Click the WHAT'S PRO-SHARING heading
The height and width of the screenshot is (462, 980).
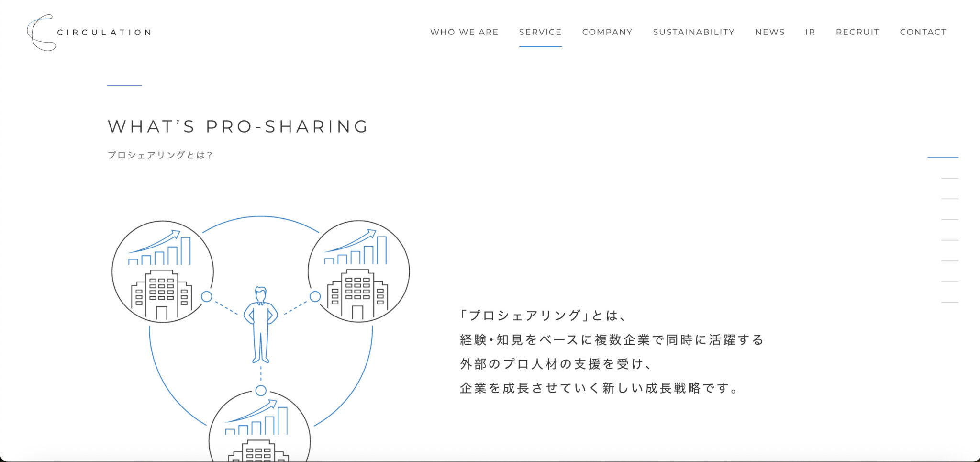[238, 126]
